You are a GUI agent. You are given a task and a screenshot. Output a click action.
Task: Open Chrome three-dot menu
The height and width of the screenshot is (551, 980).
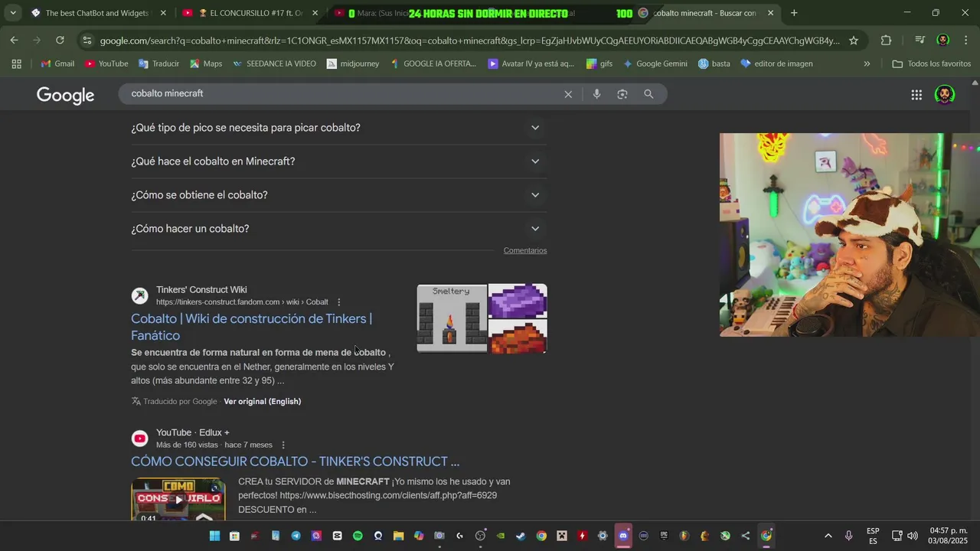(x=965, y=41)
